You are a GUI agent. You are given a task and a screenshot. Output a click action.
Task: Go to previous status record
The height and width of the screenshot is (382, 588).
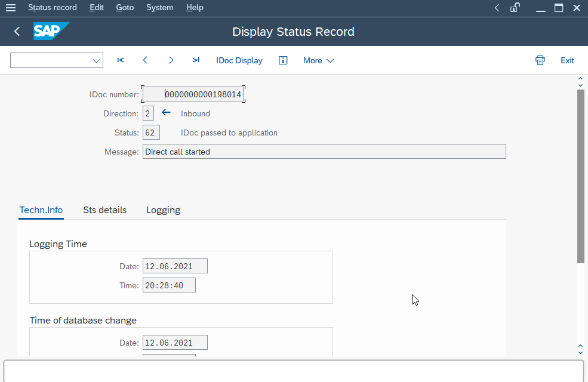pyautogui.click(x=146, y=60)
